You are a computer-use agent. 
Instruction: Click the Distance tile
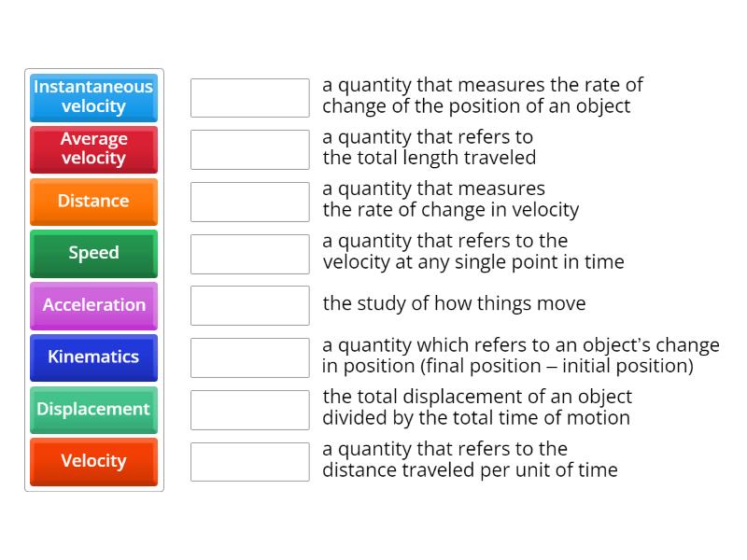pyautogui.click(x=93, y=202)
